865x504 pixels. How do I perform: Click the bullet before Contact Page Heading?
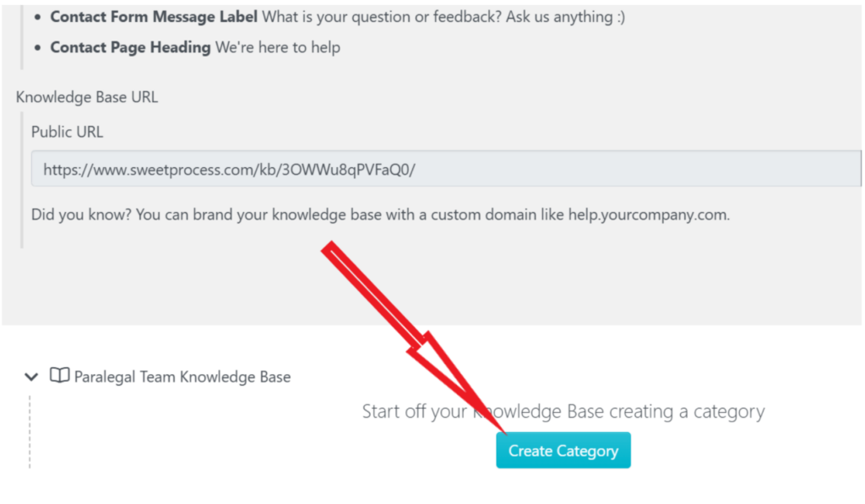click(x=36, y=48)
